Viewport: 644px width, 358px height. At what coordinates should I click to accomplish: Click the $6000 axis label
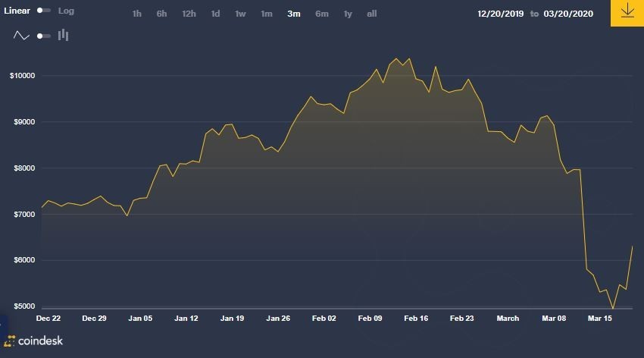point(24,260)
